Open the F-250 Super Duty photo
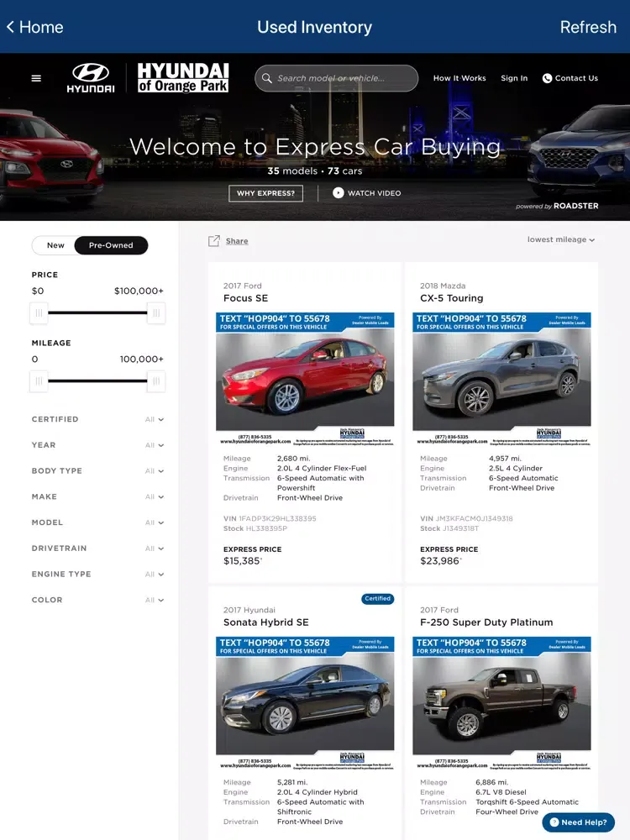Screen dimensions: 630x840 pyautogui.click(x=501, y=703)
